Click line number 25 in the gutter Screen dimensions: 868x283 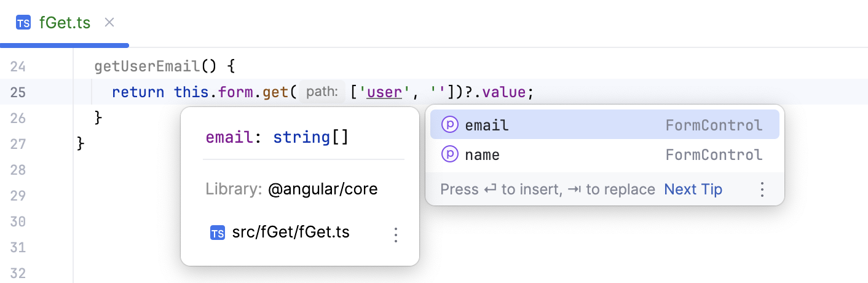[x=18, y=92]
